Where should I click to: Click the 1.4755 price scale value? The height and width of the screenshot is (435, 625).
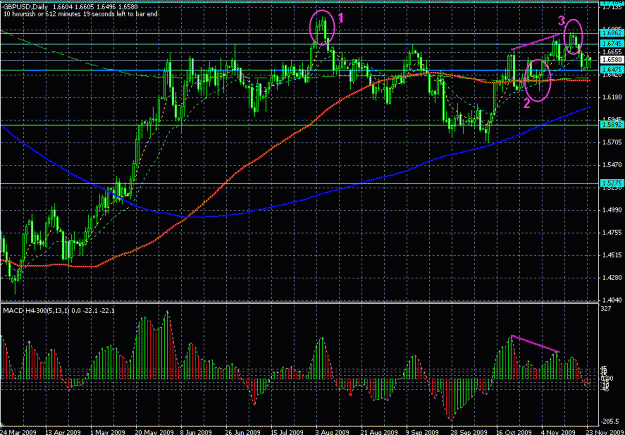click(611, 232)
